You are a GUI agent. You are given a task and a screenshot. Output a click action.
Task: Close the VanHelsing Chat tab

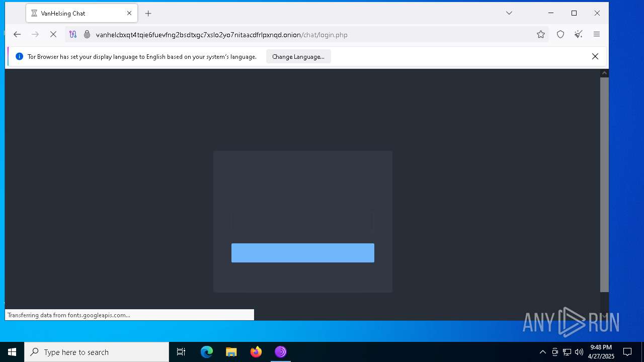tap(129, 14)
